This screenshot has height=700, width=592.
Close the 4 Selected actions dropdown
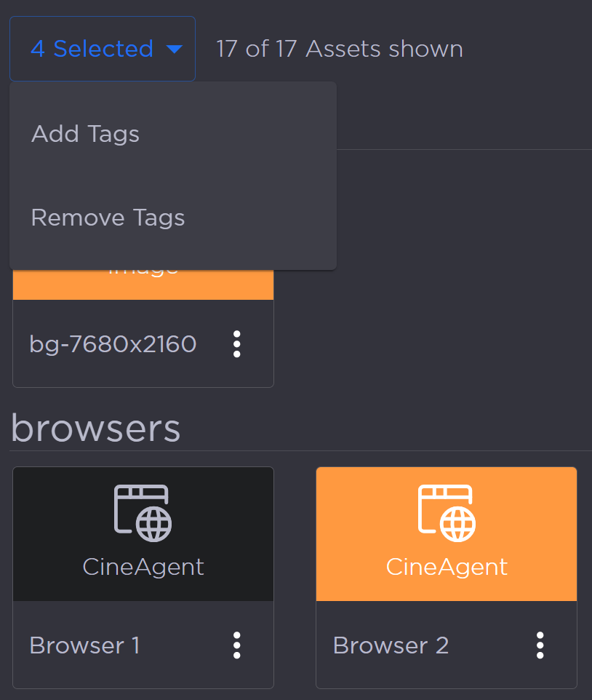click(x=102, y=48)
